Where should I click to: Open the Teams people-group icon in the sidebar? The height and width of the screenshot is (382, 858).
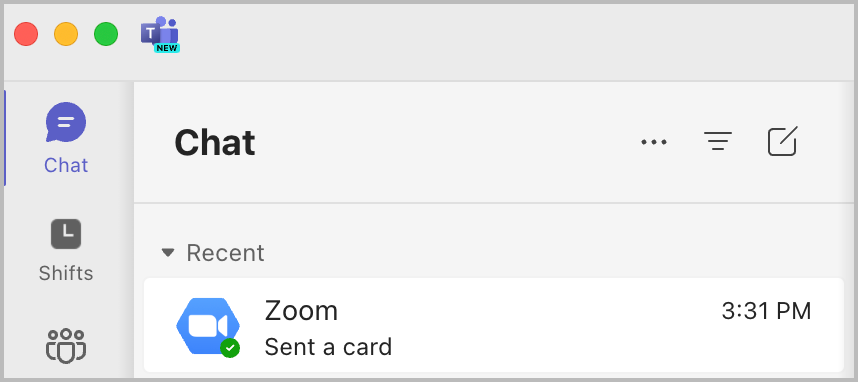66,346
